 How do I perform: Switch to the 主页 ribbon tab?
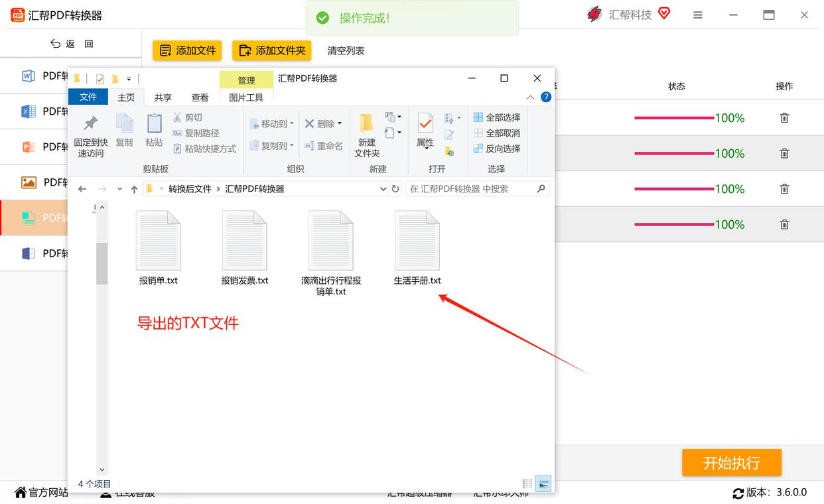[126, 97]
